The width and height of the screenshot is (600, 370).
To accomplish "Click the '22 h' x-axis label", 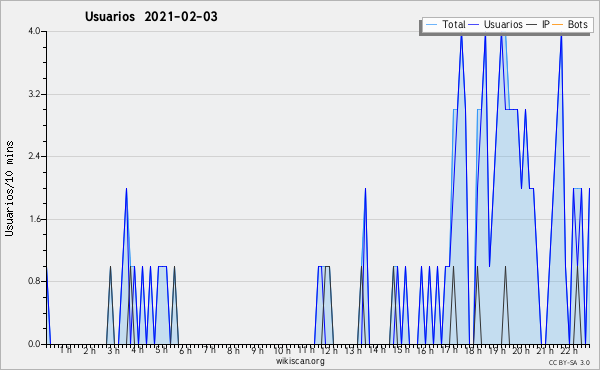I will pyautogui.click(x=569, y=350).
